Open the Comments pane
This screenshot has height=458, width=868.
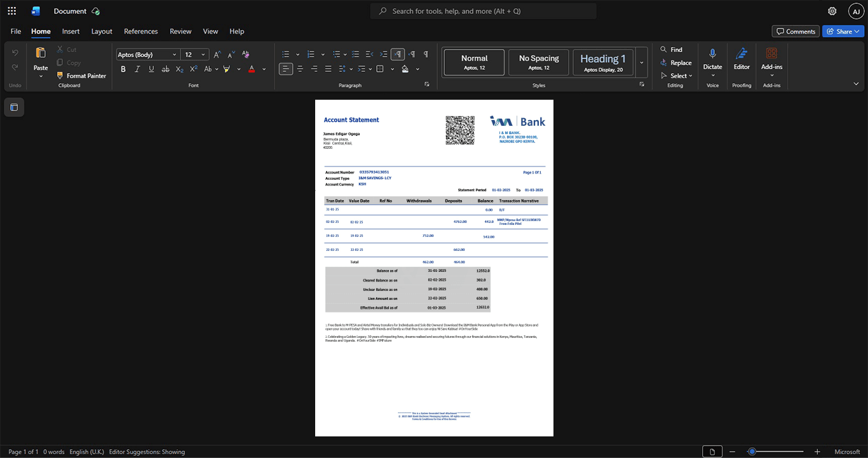click(x=796, y=31)
